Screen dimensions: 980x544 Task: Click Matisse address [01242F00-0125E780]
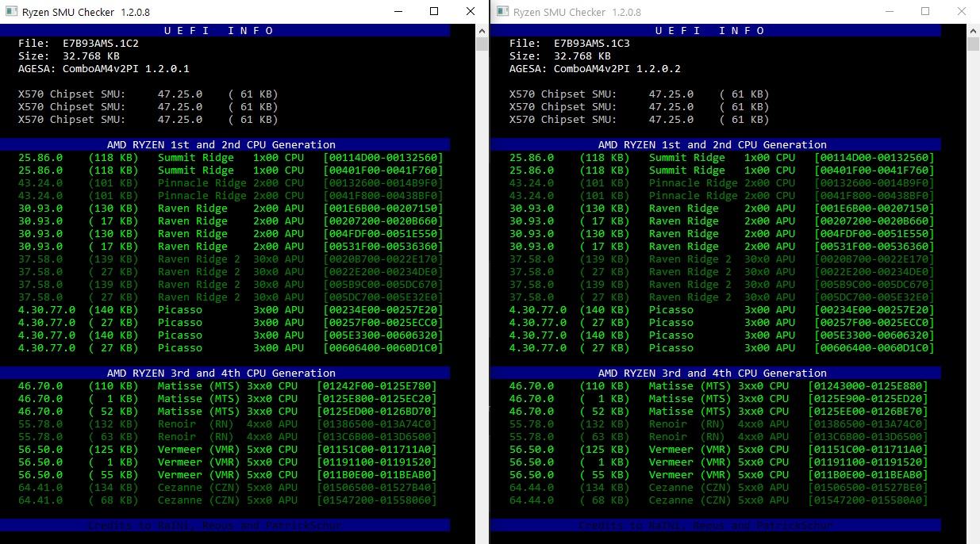(377, 385)
